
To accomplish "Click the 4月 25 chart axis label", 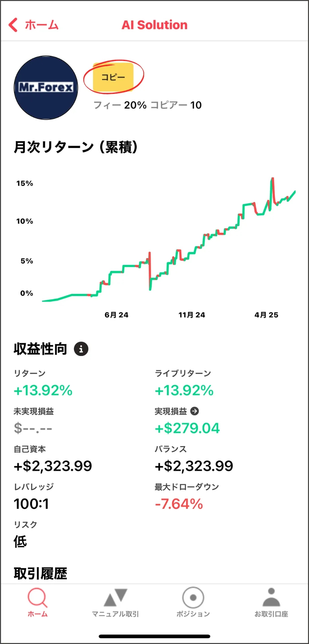I will point(266,315).
